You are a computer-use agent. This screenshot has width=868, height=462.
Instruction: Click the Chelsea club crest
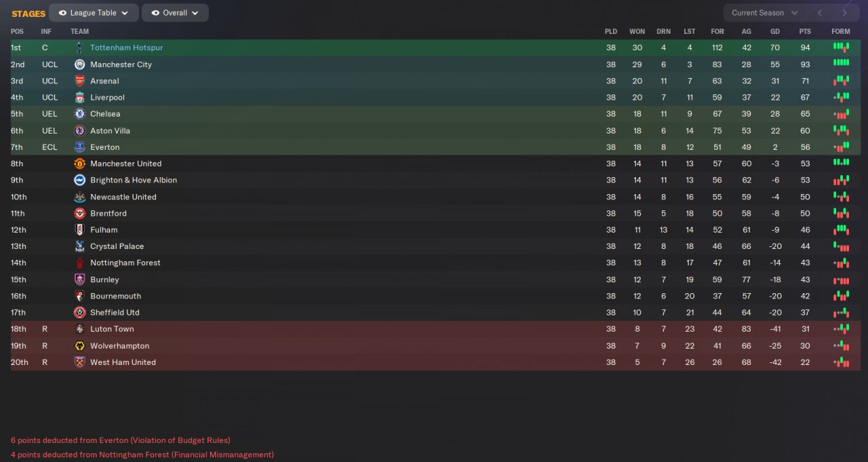tap(79, 114)
